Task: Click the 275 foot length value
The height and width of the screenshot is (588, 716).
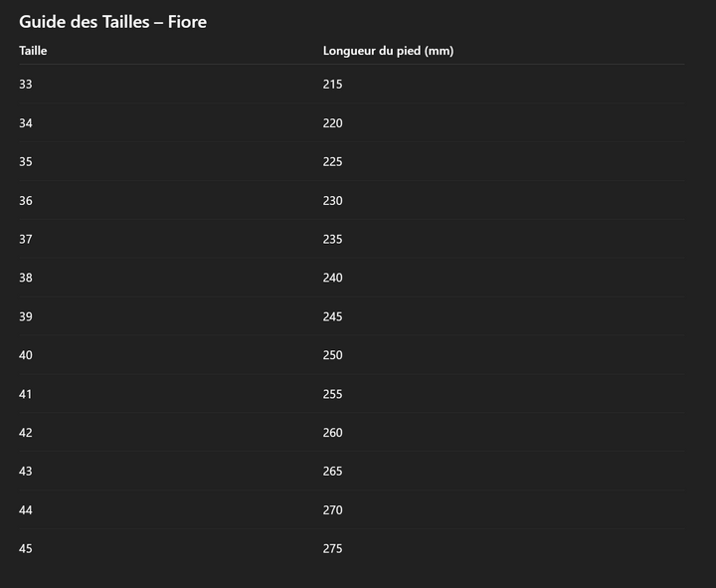Action: (x=332, y=549)
